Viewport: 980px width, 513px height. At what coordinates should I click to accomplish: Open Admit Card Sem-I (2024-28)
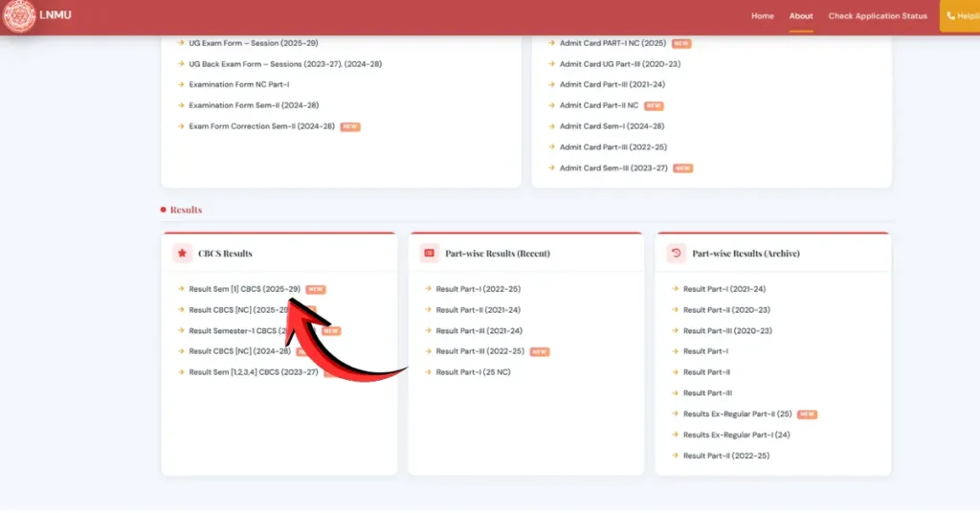coord(612,126)
